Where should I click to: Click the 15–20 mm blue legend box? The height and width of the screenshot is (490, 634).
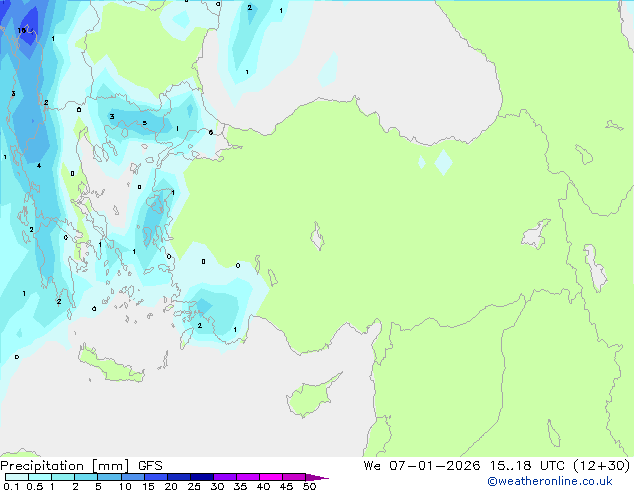[x=156, y=477]
